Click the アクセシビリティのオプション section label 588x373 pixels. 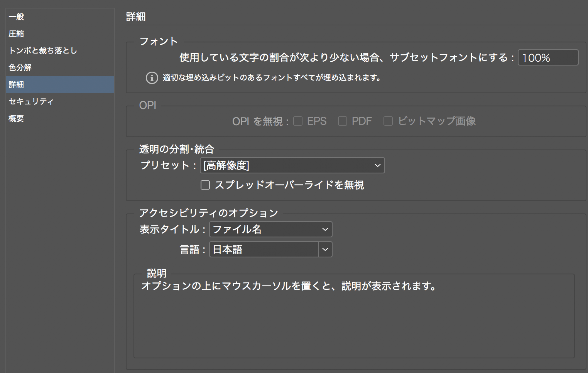208,213
